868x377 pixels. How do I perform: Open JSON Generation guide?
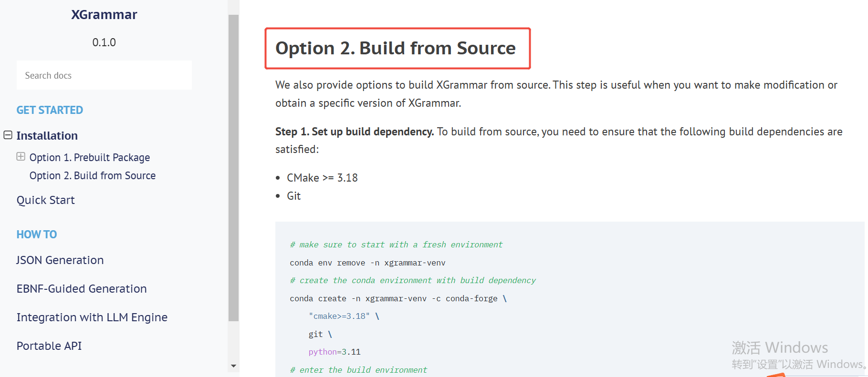[x=60, y=260]
